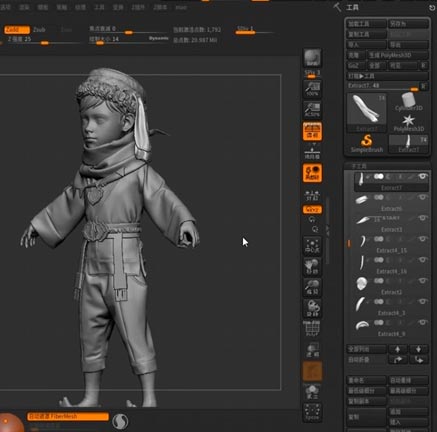The width and height of the screenshot is (437, 432).
Task: Select the Cylinder3D tool icon
Action: (x=408, y=102)
